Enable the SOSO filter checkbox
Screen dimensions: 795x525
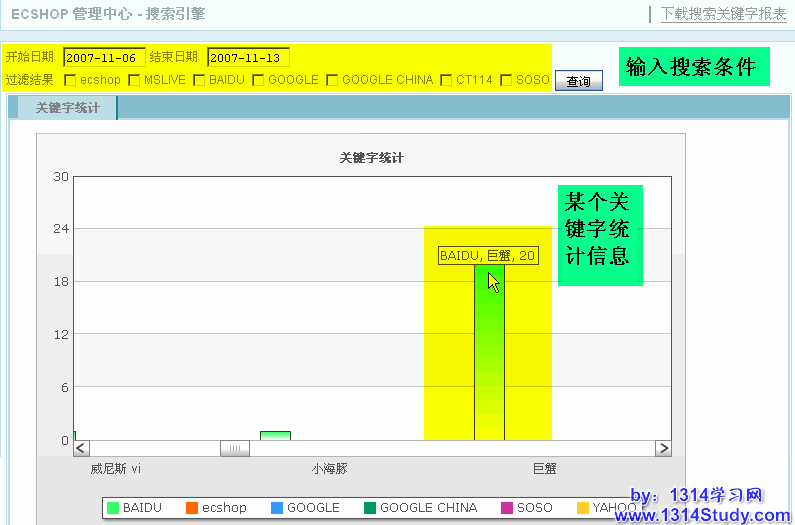click(x=506, y=80)
